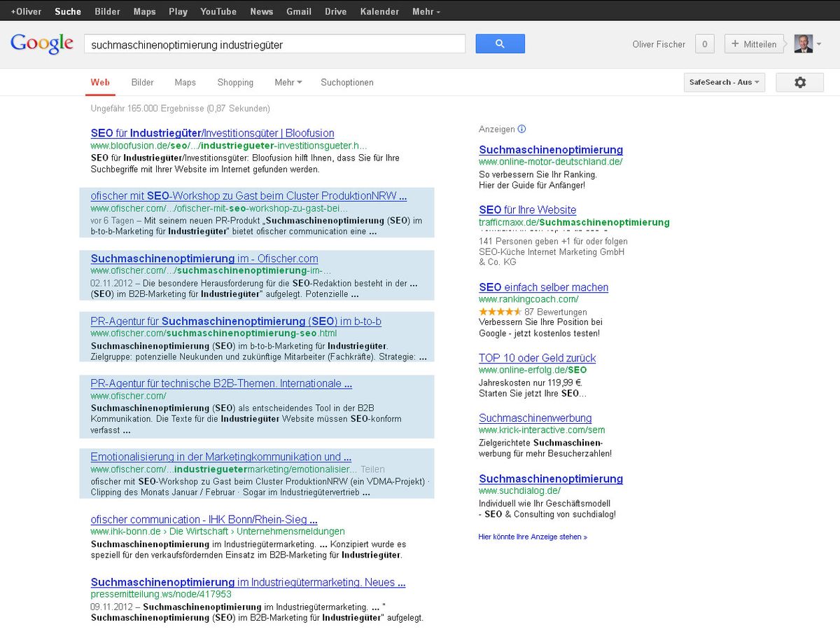Click the ads info icon beside Anzeigen

tap(521, 129)
